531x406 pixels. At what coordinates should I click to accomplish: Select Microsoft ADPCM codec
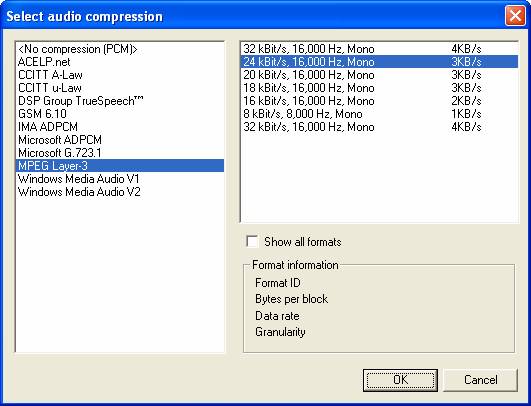[x=120, y=140]
